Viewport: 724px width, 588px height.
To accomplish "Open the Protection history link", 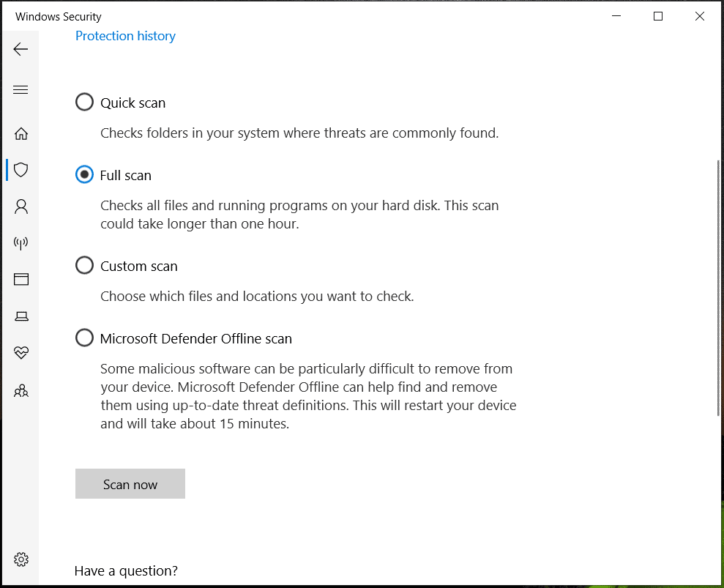I will (x=125, y=36).
